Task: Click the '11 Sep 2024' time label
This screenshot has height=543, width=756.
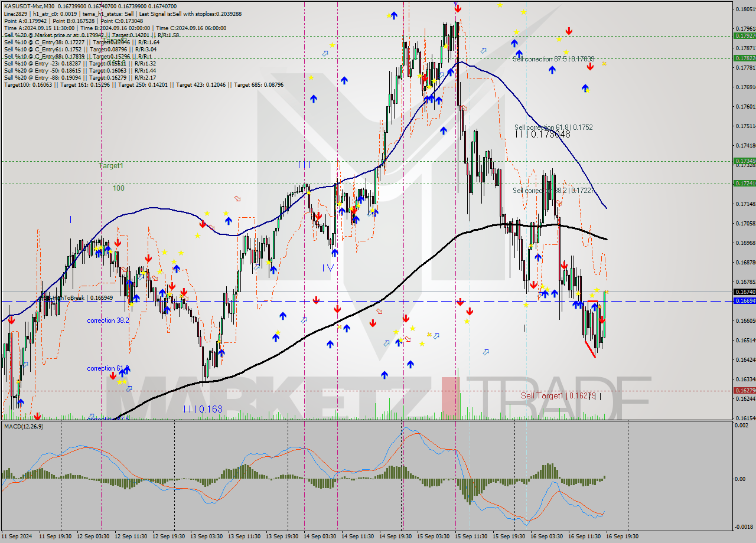Action: 17,537
